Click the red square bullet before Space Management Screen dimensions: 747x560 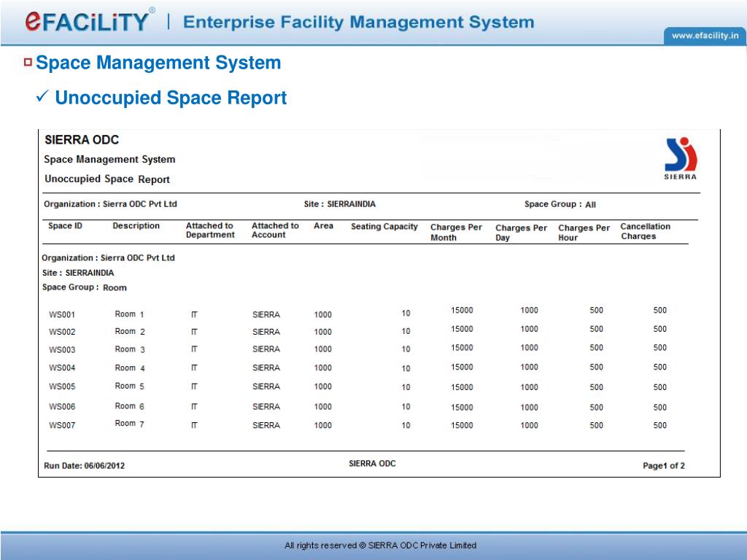coord(28,62)
